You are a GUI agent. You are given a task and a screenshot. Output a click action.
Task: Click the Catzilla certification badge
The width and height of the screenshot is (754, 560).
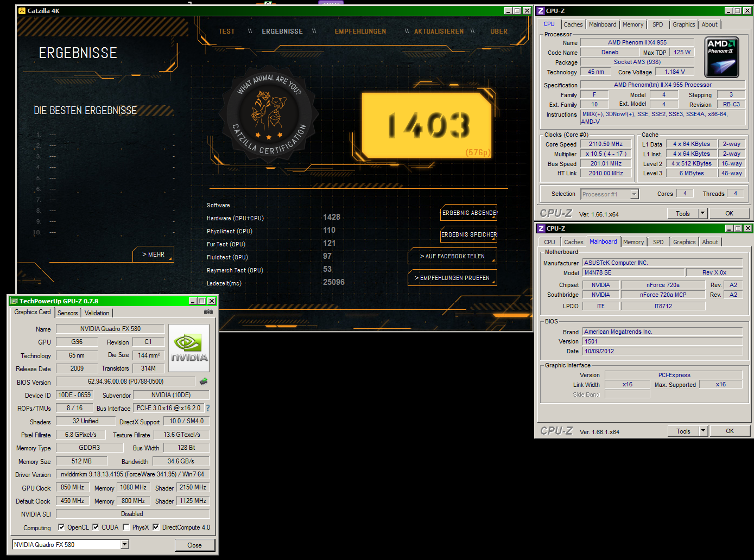tap(268, 115)
